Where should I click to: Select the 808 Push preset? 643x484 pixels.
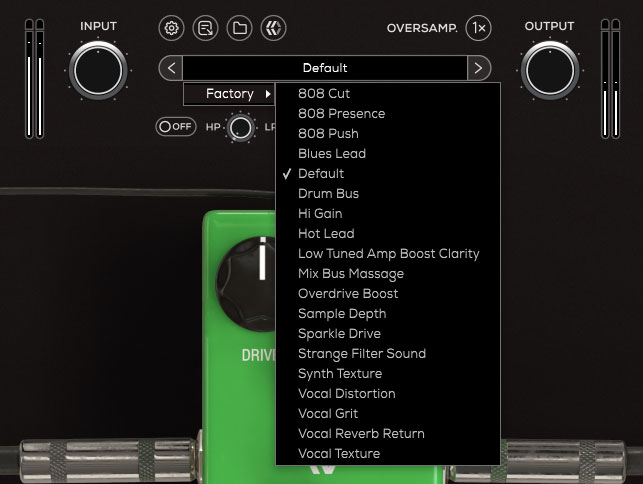pos(388,134)
